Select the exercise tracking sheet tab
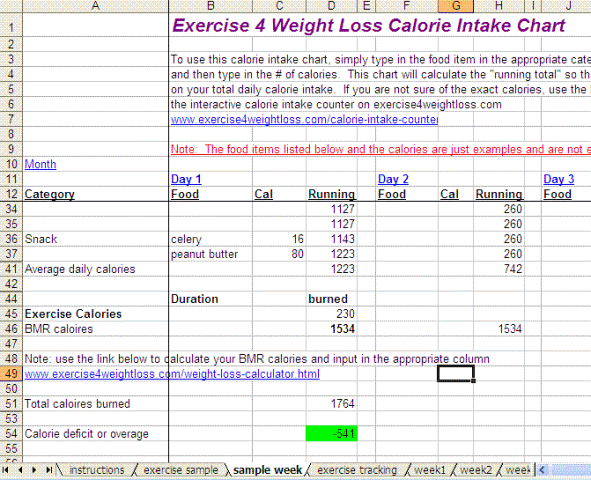This screenshot has height=480, width=591. click(357, 470)
